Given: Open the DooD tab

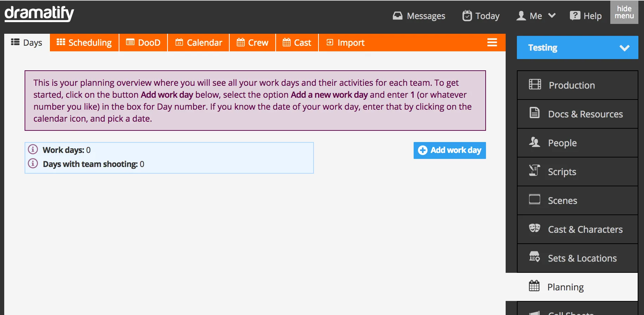Looking at the screenshot, I should [x=143, y=43].
